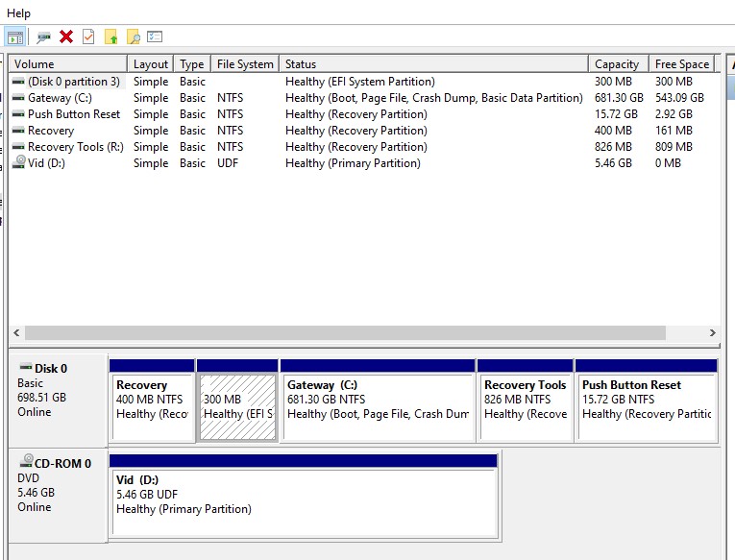
Task: Click the magnifier Find toolbar icon
Action: pyautogui.click(x=134, y=37)
